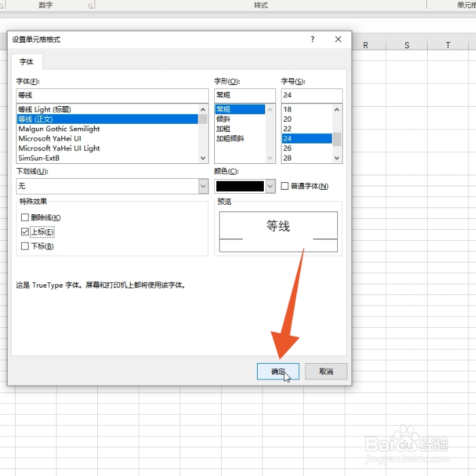Click size list scroll up arrow
Viewport: 476px width, 476px height.
(337, 109)
